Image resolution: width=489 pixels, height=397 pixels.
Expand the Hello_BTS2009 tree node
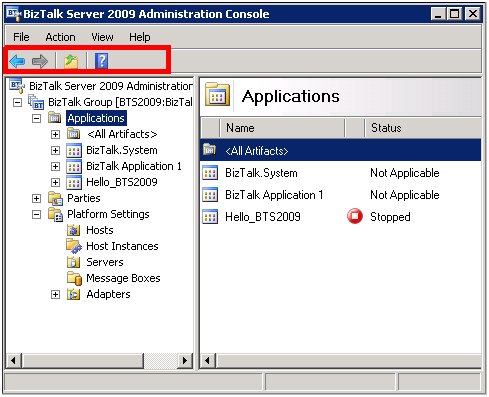pyautogui.click(x=55, y=182)
